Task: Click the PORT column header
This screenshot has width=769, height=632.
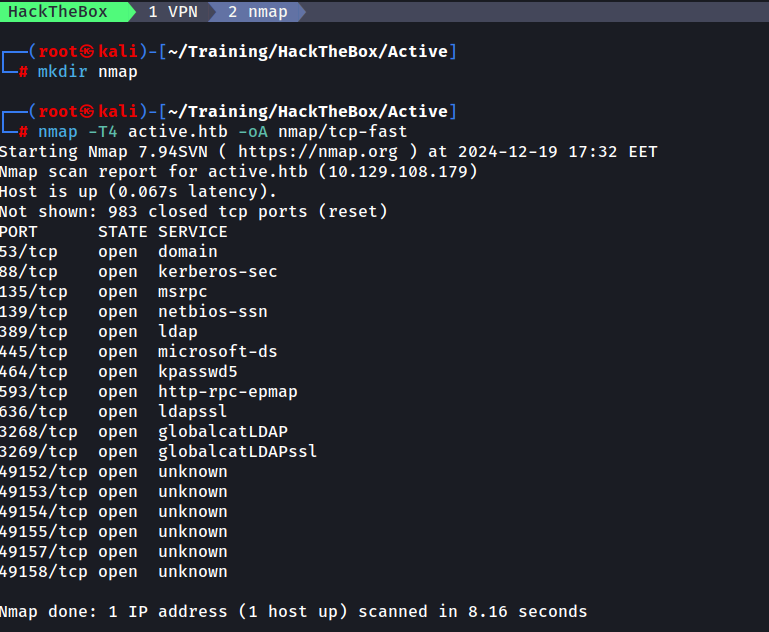Action: point(19,232)
